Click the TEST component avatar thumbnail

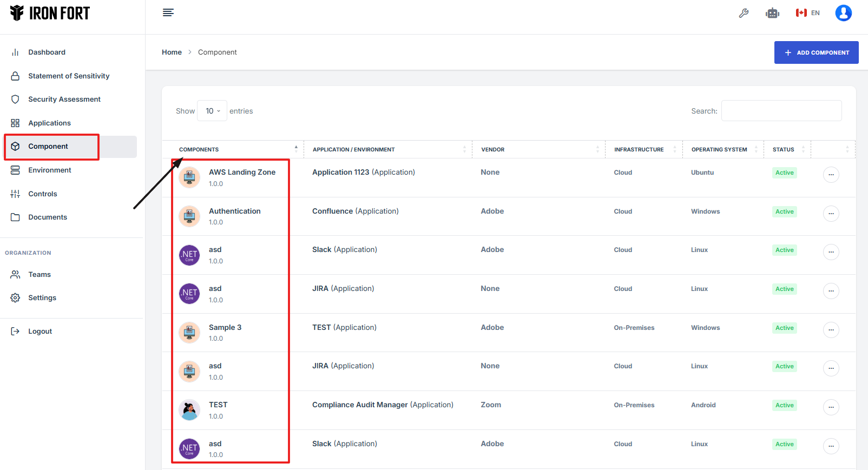pyautogui.click(x=189, y=410)
